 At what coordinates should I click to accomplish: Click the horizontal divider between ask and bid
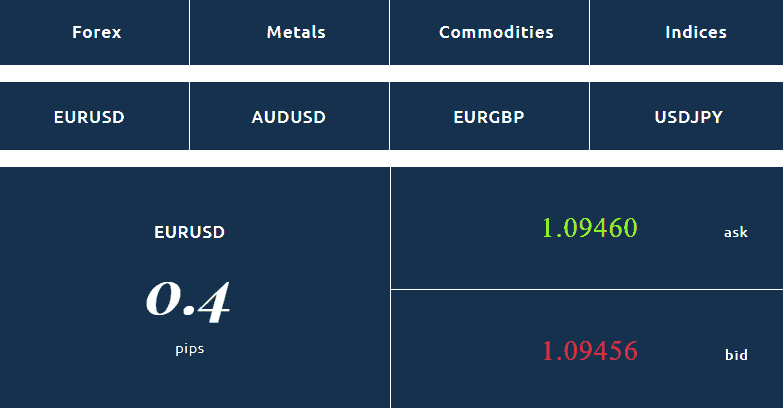[587, 289]
